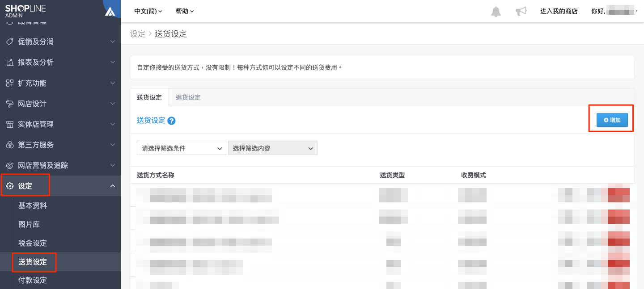
Task: Open the 选择筛选内容 dropdown
Action: 273,148
